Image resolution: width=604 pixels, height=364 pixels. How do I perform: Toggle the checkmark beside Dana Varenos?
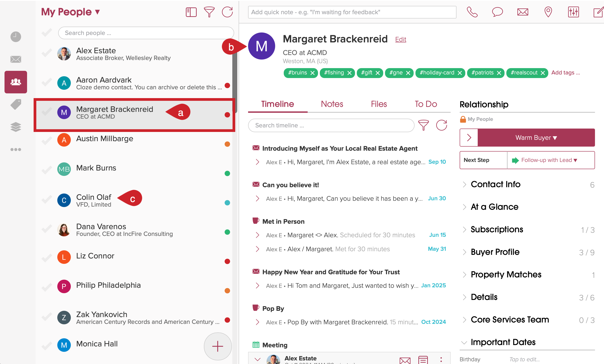click(47, 229)
